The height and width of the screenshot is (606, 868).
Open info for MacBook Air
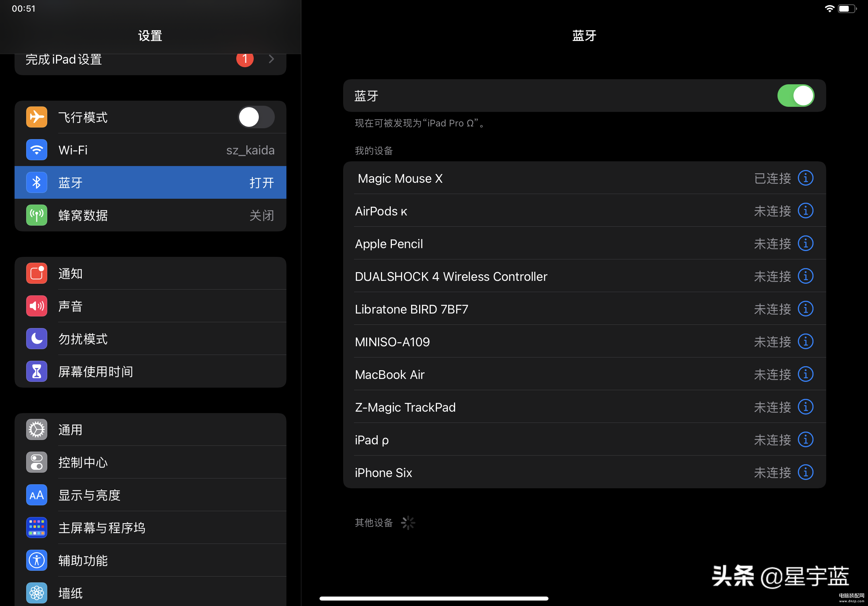pos(805,374)
